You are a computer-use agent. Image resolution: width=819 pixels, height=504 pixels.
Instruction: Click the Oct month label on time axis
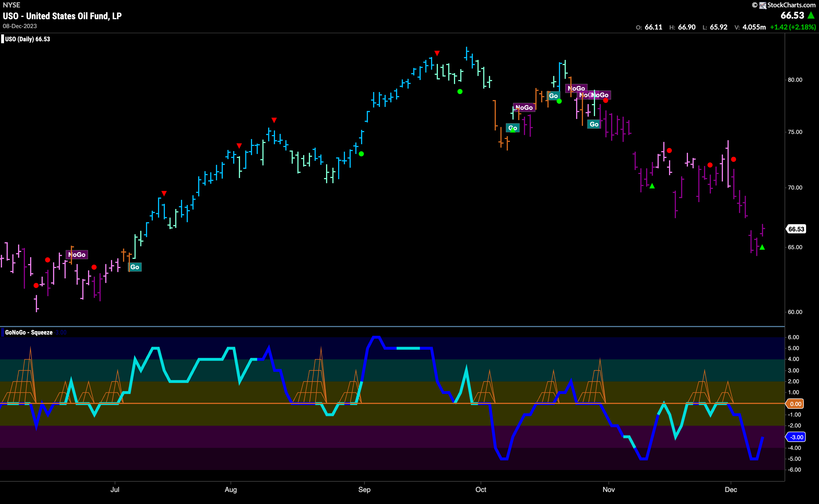[x=481, y=489]
